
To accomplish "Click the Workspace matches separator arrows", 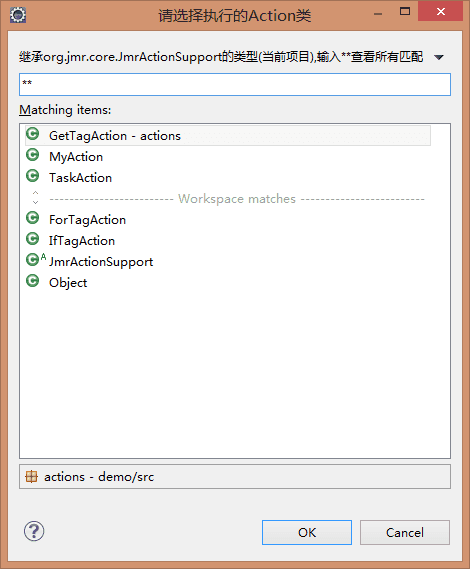I will coord(36,197).
